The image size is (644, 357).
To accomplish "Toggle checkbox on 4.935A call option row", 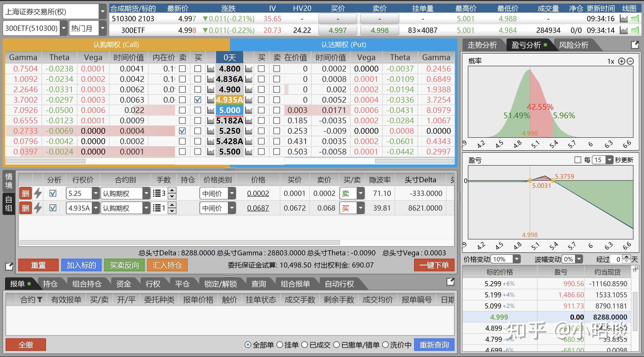I will pos(198,100).
